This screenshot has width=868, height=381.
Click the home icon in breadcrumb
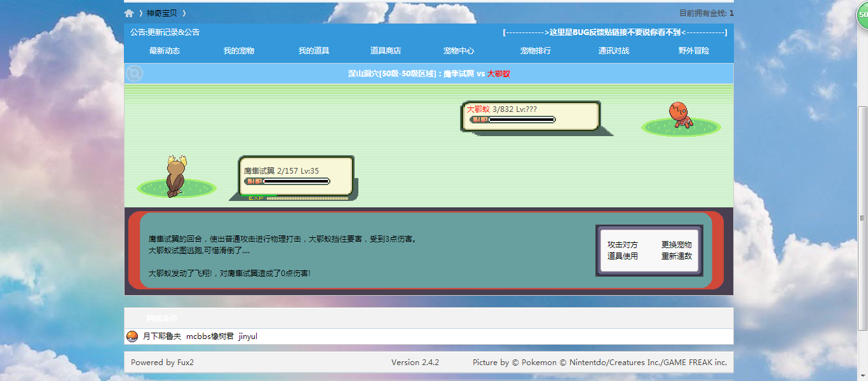tap(129, 13)
